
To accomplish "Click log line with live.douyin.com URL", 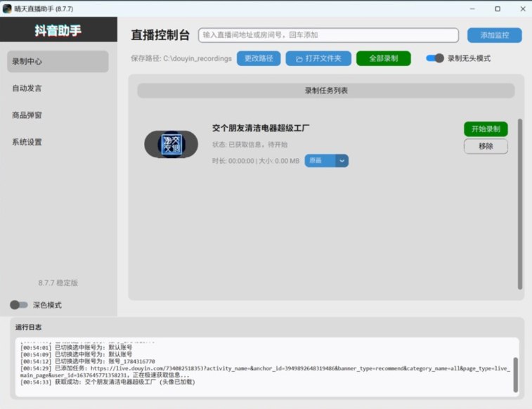I will tap(265, 372).
